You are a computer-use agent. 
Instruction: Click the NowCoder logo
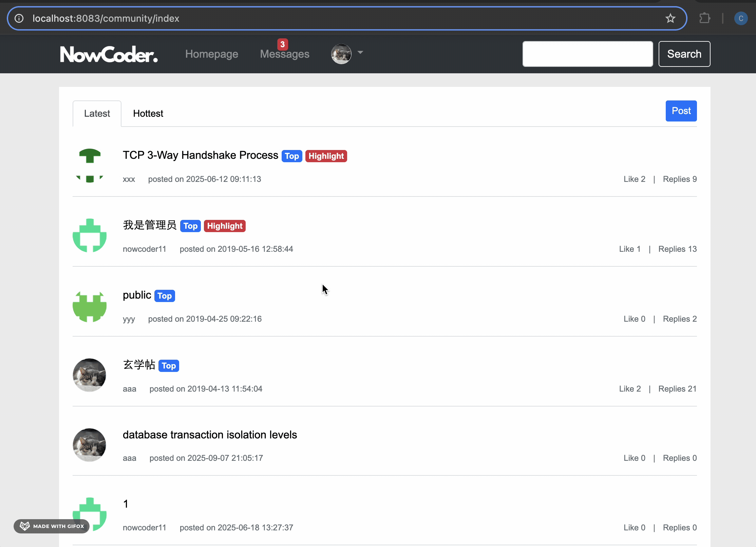click(109, 54)
